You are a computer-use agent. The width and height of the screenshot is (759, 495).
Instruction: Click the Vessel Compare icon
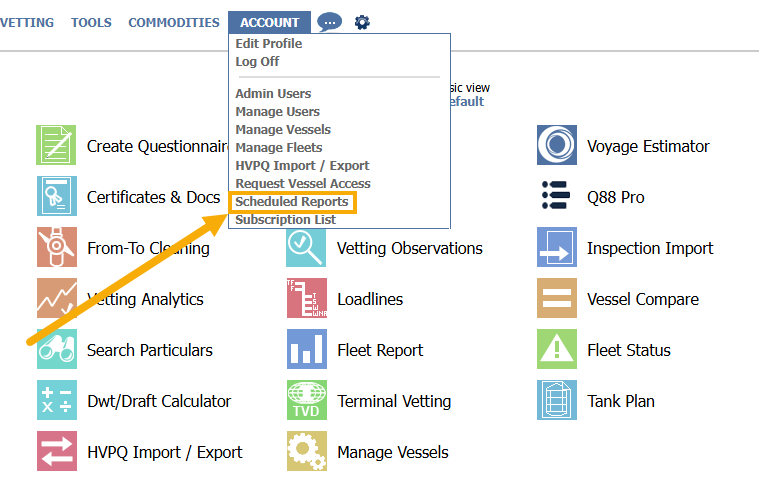[x=557, y=299]
